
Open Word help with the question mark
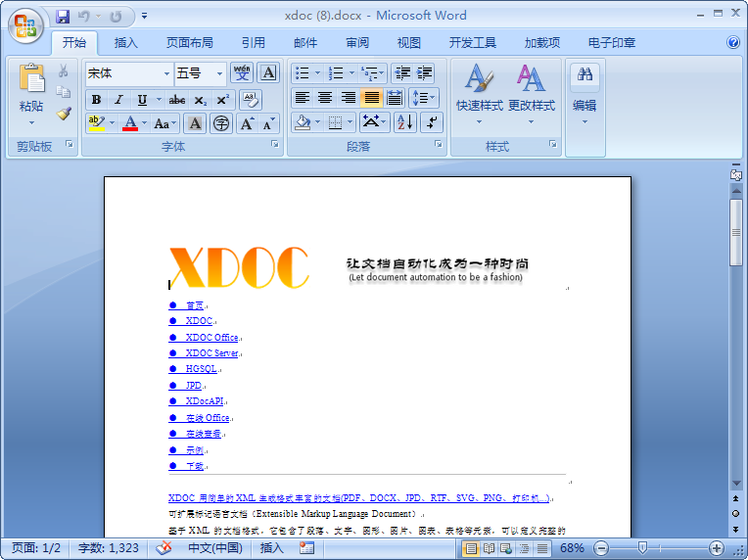(x=733, y=42)
